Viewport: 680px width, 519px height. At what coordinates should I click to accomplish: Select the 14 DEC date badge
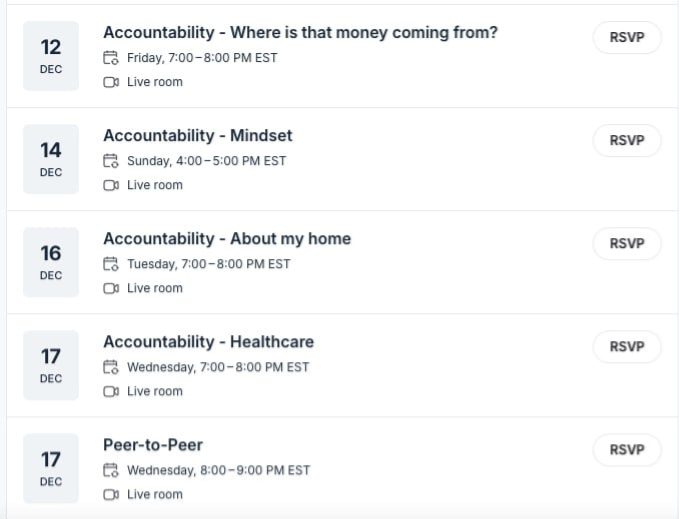(x=51, y=159)
